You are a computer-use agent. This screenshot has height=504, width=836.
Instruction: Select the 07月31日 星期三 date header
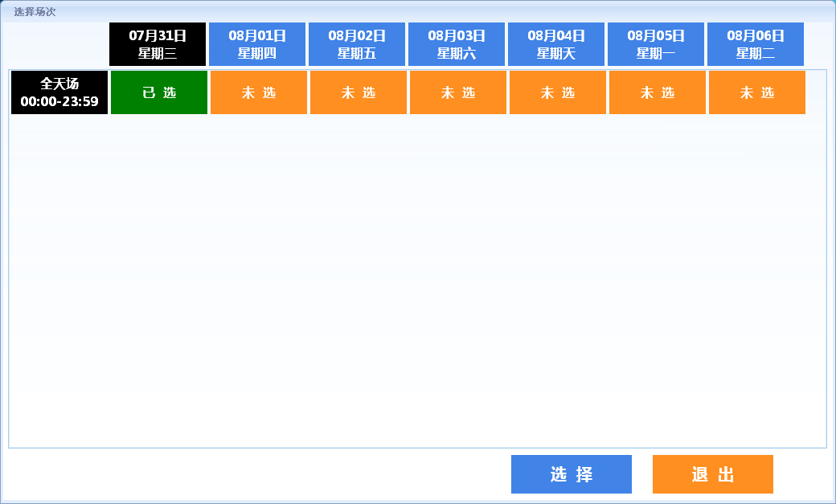158,44
